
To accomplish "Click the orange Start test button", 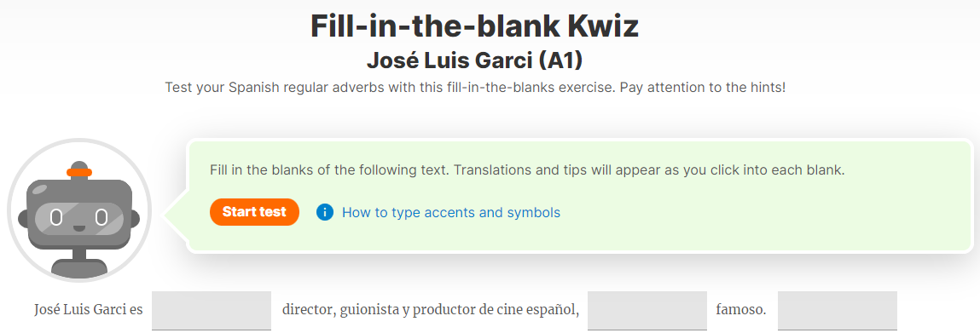I will [x=254, y=212].
